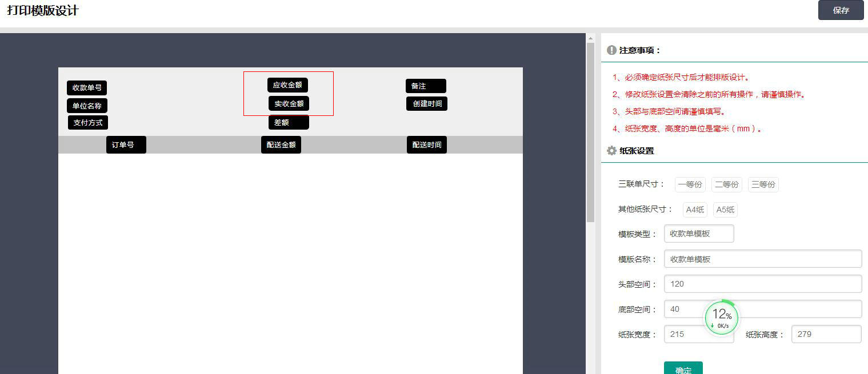The image size is (868, 374).
Task: Select A5纸 paper size
Action: coord(725,210)
